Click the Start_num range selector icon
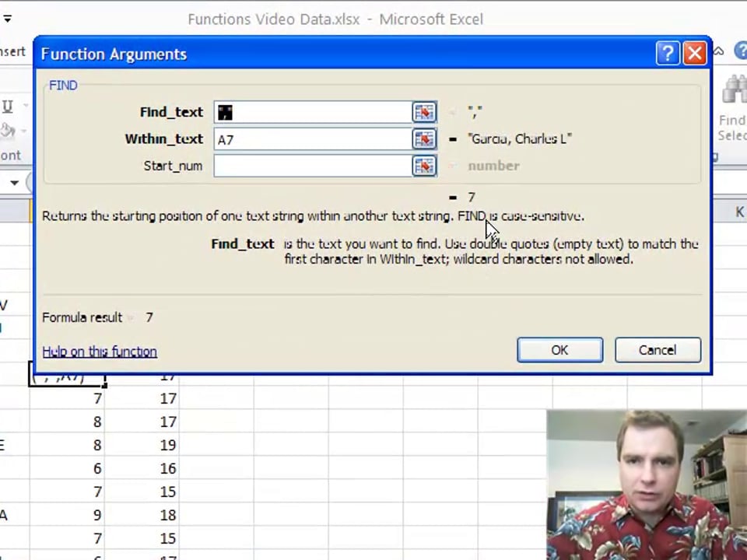The width and height of the screenshot is (747, 560). coord(424,166)
